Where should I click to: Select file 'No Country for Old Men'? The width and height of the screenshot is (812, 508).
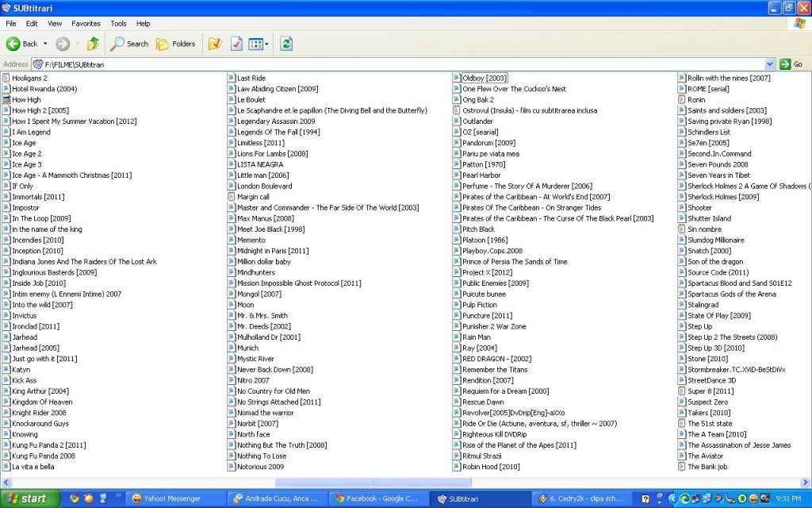tap(274, 391)
